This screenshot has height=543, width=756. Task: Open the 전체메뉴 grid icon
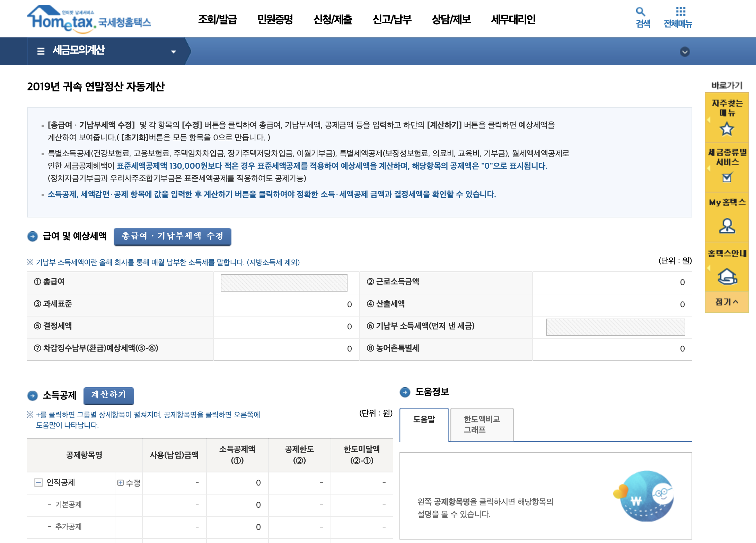680,12
